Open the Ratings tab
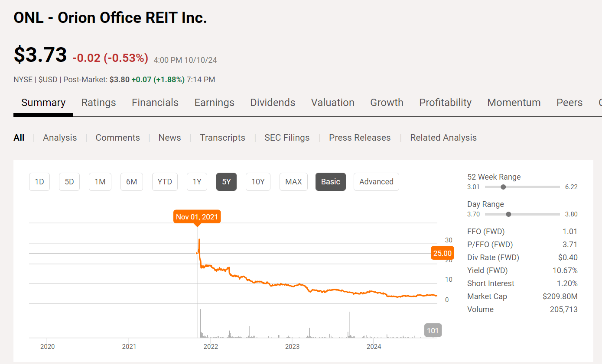The height and width of the screenshot is (364, 602). click(98, 103)
